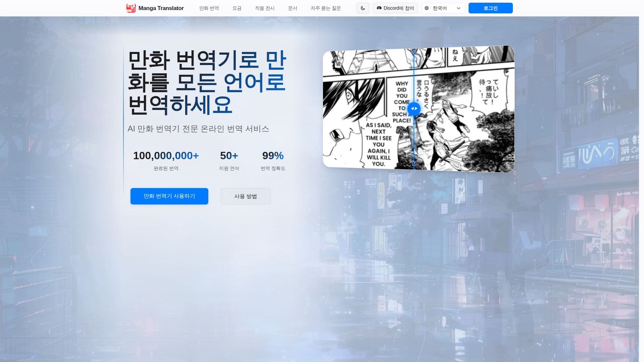
Task: Click the comparison slider handle on manga image
Action: [414, 109]
